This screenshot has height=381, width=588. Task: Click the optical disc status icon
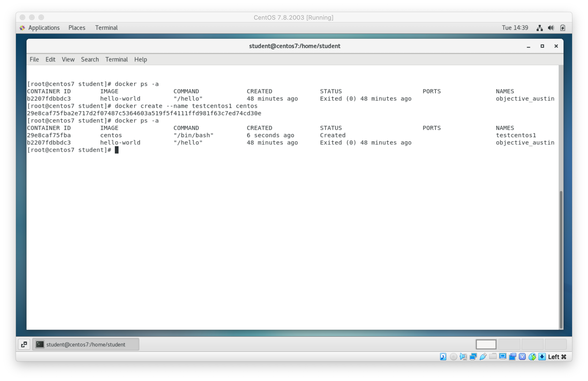[x=453, y=356]
